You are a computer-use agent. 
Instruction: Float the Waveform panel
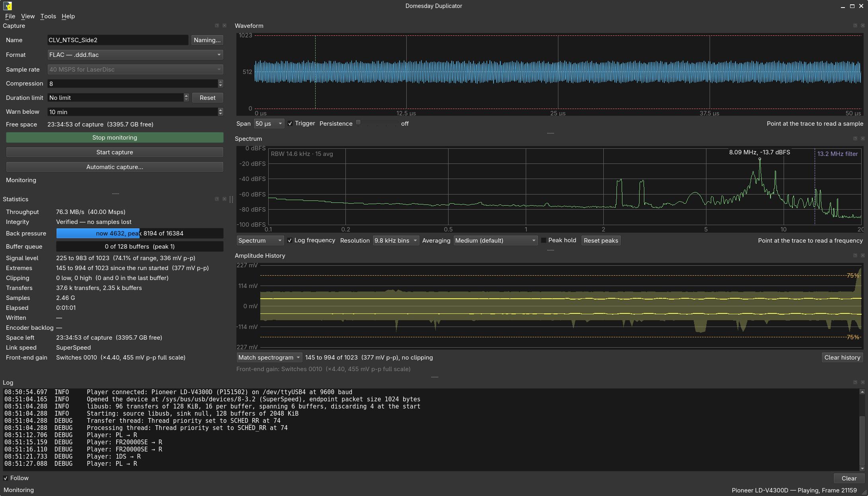tap(855, 25)
